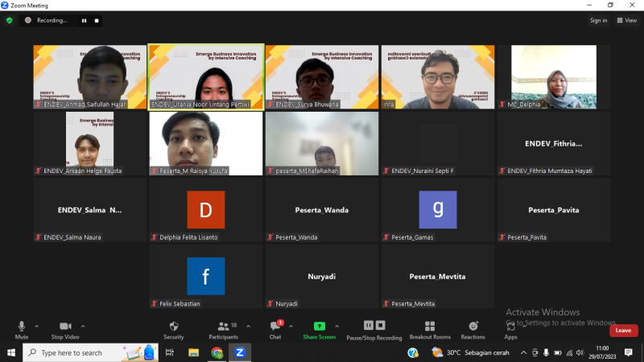
Task: Open Breakout Rooms
Action: coord(430,330)
